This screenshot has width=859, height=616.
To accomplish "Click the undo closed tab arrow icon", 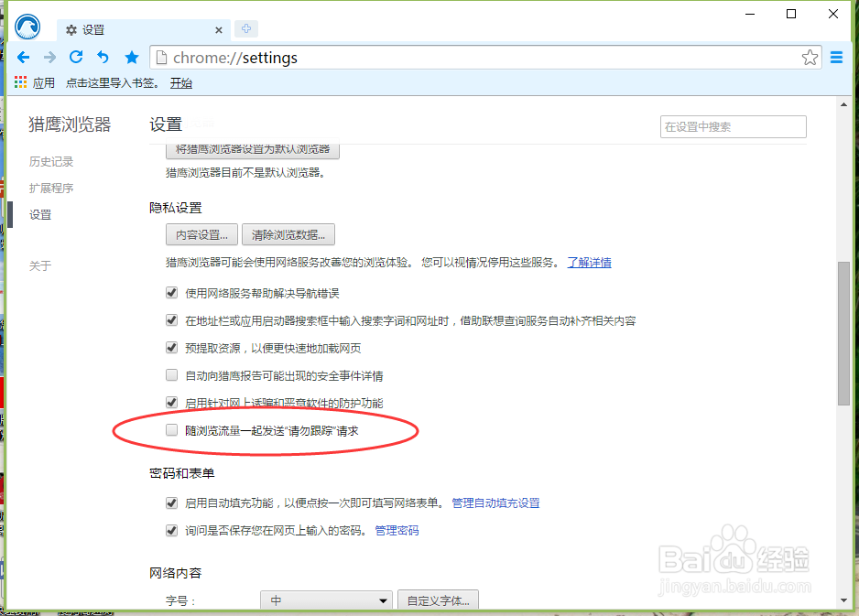I will tap(103, 57).
